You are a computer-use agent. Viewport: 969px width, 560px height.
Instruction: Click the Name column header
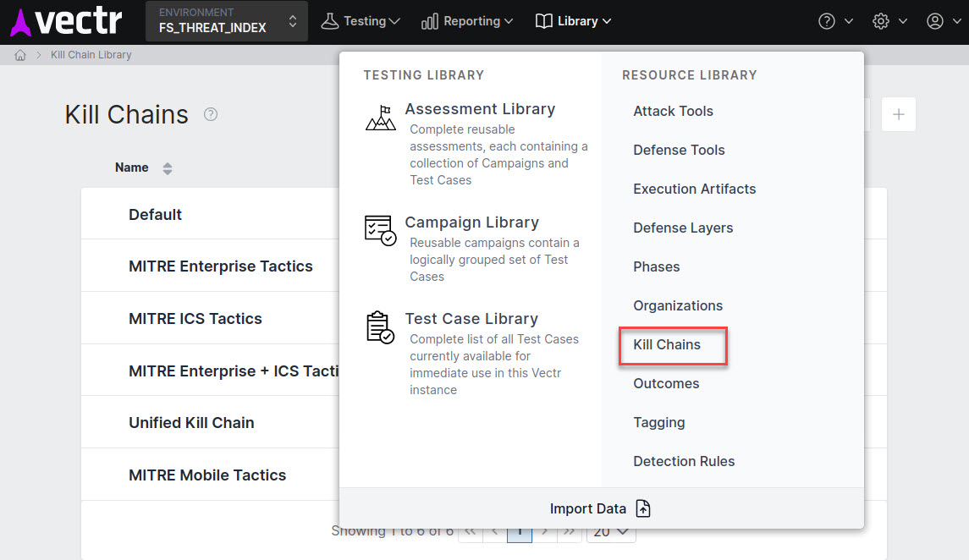(x=132, y=168)
